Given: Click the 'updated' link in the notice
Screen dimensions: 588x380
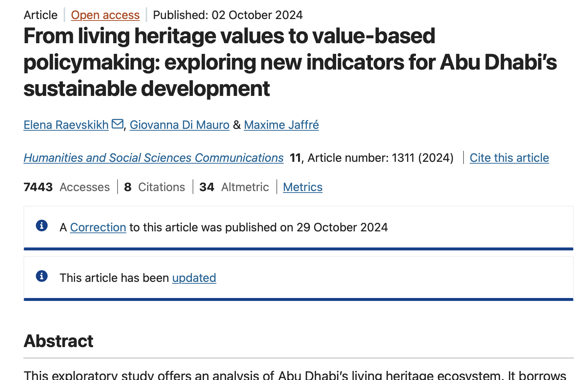Looking at the screenshot, I should [194, 278].
